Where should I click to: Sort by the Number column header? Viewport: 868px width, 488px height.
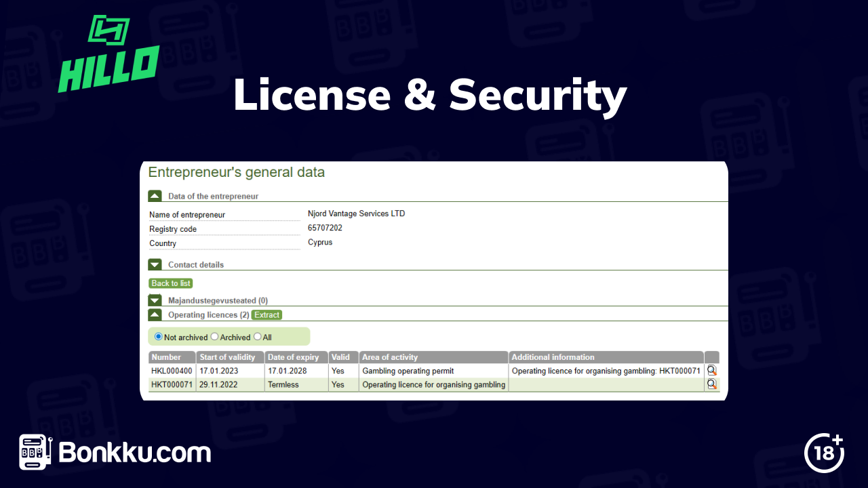172,357
